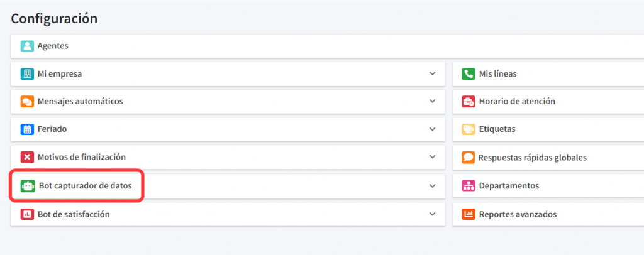Expand the Feriado section chevron
The image size is (644, 255).
click(432, 129)
